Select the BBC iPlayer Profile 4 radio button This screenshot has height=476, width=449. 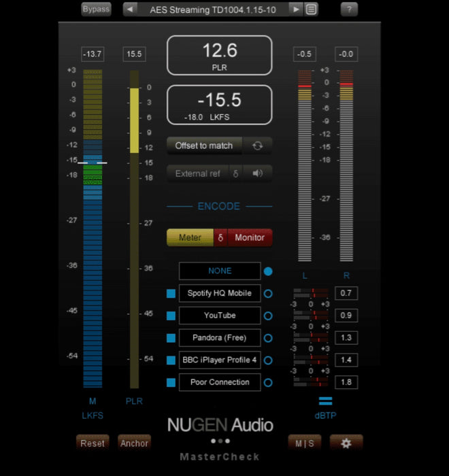pyautogui.click(x=268, y=360)
